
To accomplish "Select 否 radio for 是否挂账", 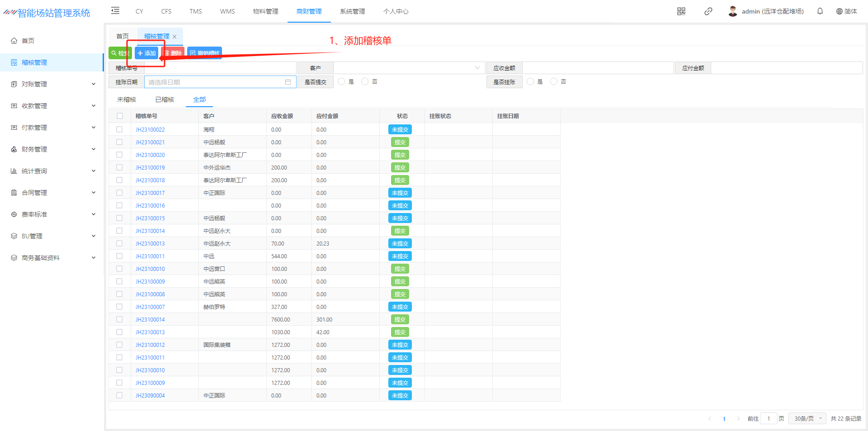I will [x=554, y=81].
